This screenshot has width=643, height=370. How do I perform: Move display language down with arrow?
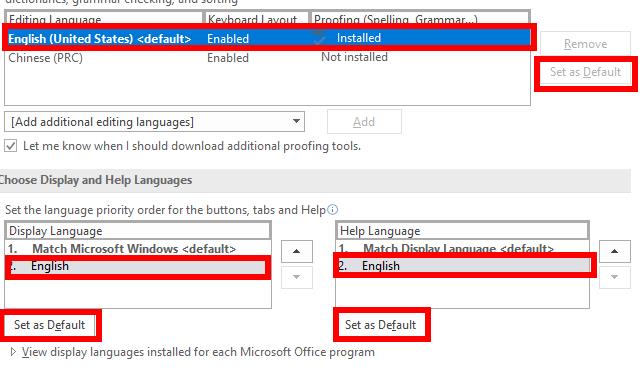pos(296,277)
